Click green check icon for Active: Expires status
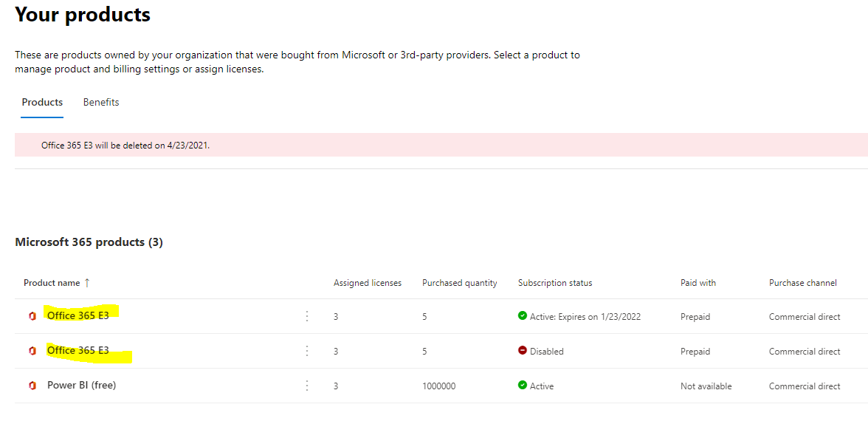The image size is (868, 424). point(523,316)
